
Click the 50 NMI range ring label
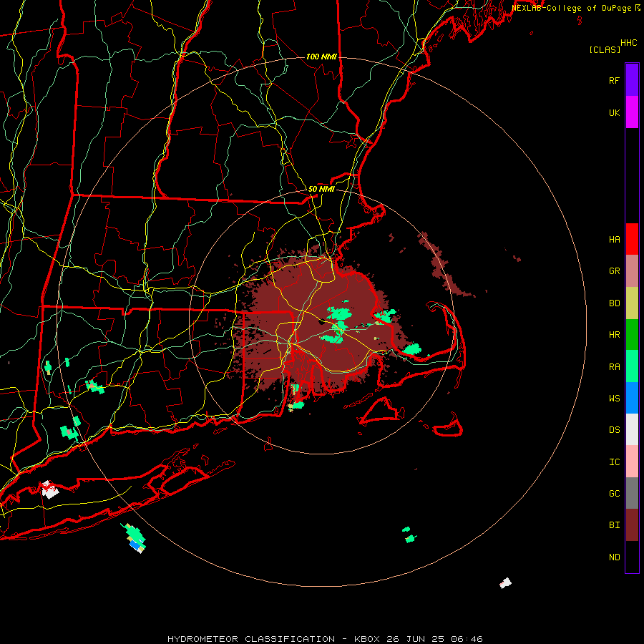321,189
